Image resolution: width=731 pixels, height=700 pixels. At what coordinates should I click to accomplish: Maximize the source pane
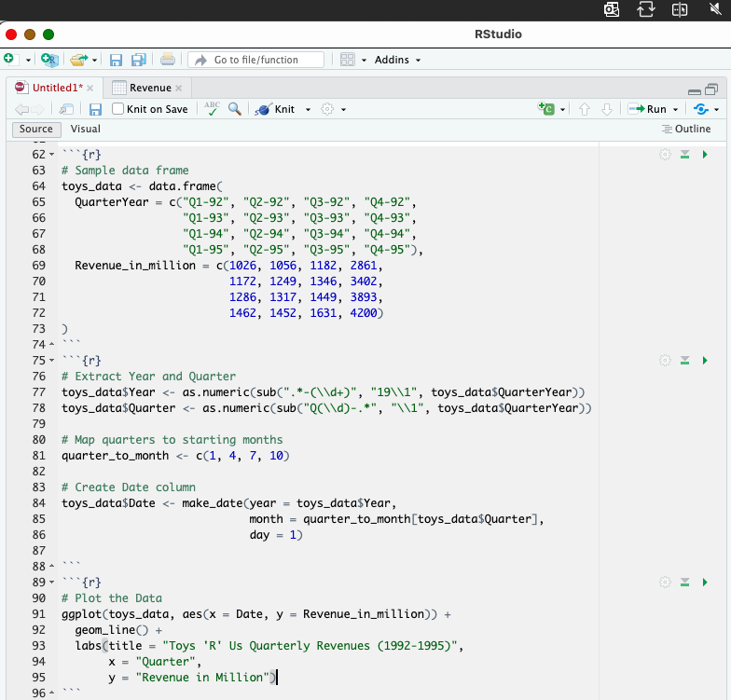click(711, 89)
